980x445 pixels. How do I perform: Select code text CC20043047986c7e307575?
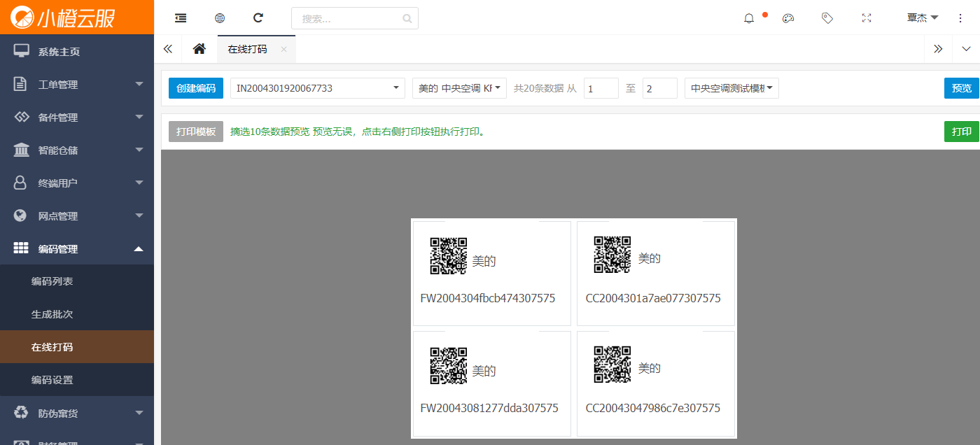tap(653, 408)
